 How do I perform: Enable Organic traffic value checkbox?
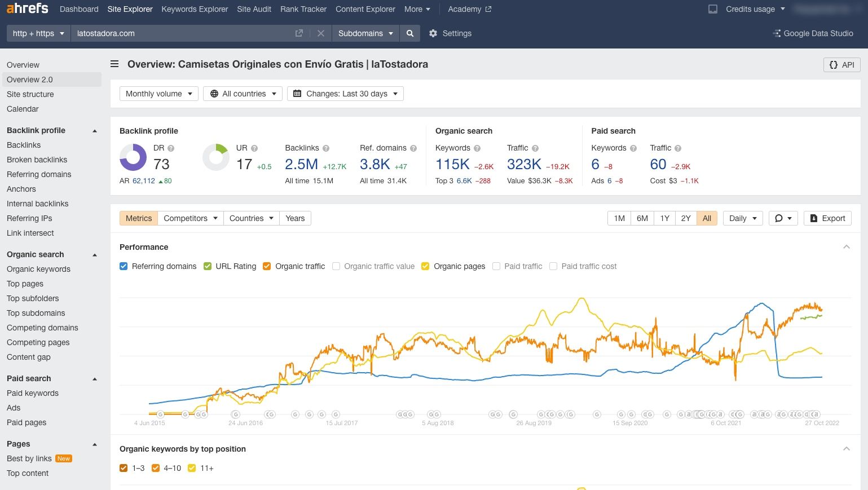pyautogui.click(x=336, y=266)
